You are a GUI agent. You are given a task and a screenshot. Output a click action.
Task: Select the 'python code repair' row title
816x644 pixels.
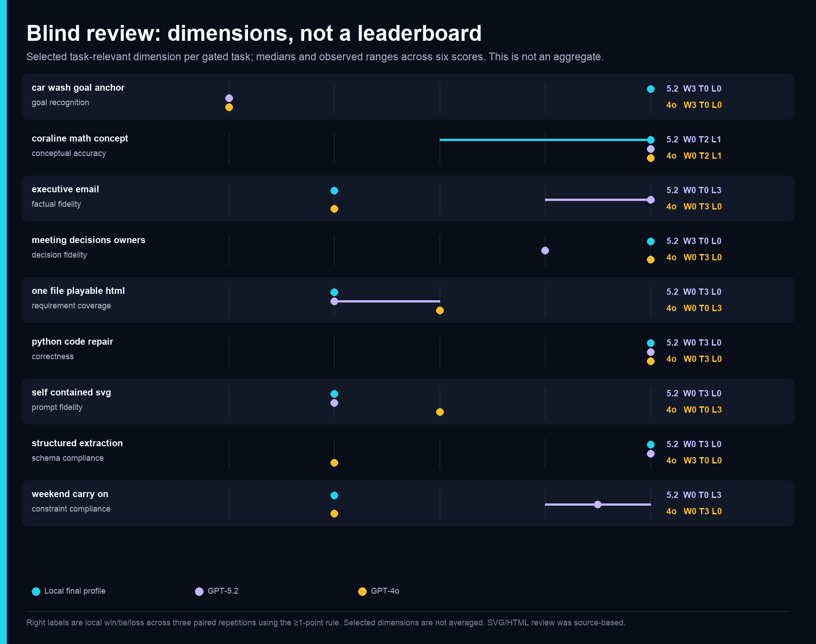(73, 342)
